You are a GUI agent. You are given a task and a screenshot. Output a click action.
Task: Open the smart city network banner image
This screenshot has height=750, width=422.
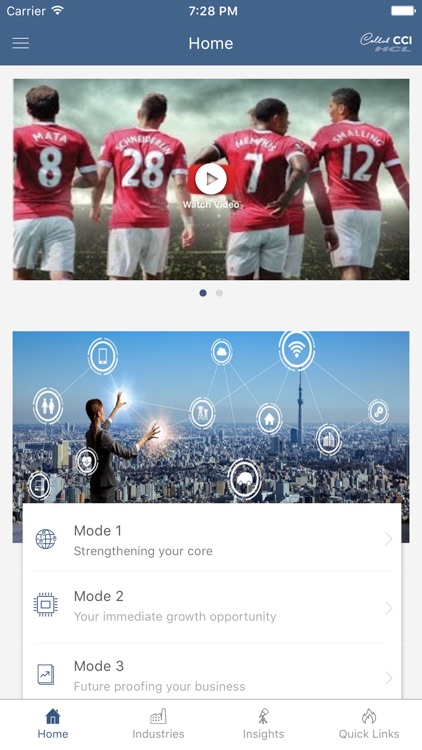(211, 417)
